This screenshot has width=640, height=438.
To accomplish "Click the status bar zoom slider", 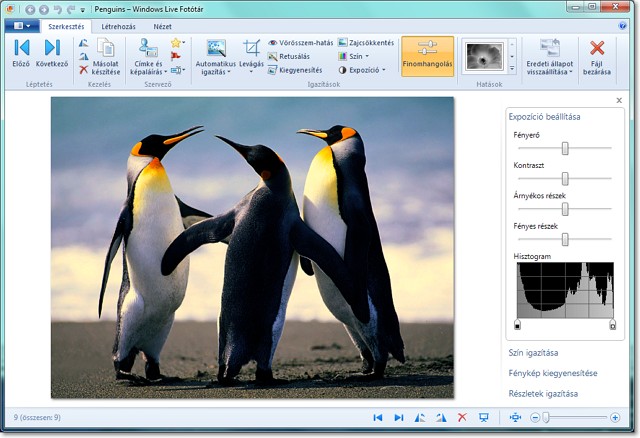I will click(576, 417).
